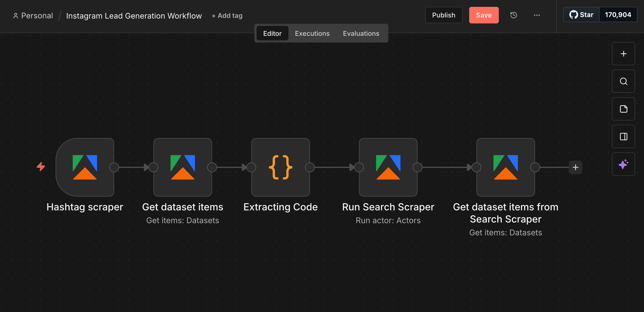Click the curly-braces icon on Extracting Code node

pyautogui.click(x=280, y=167)
